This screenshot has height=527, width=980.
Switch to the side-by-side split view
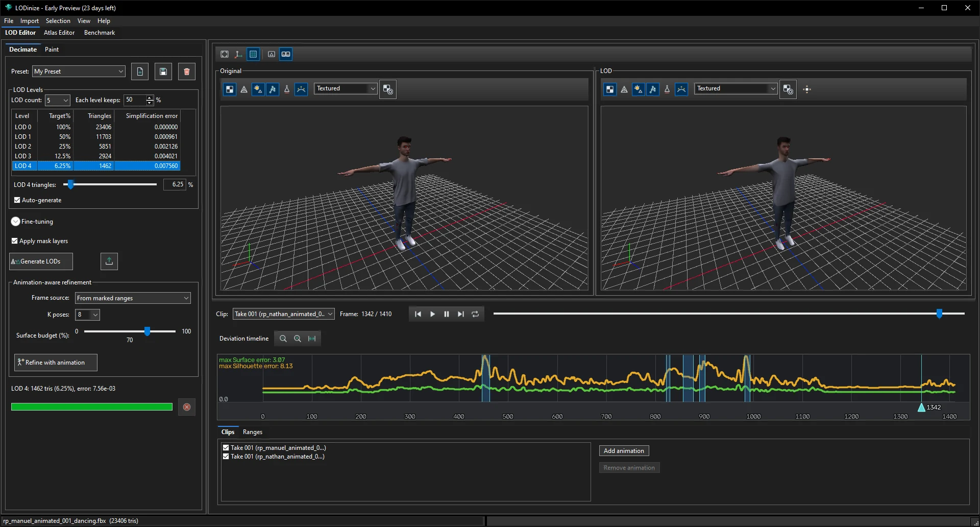(x=286, y=54)
